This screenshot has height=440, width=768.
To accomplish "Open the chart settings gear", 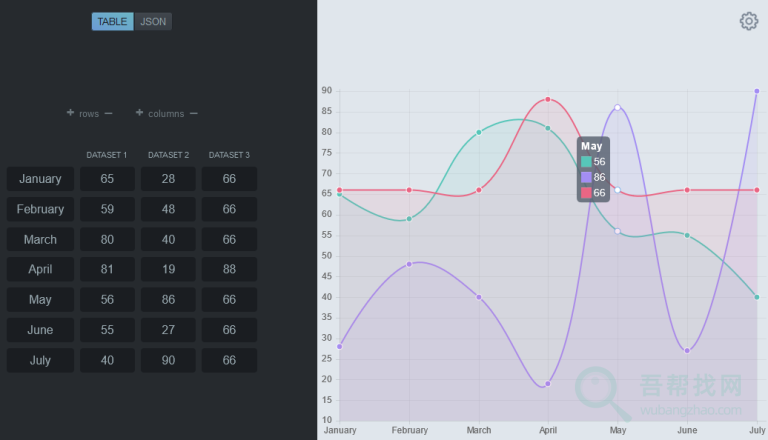I will 749,21.
